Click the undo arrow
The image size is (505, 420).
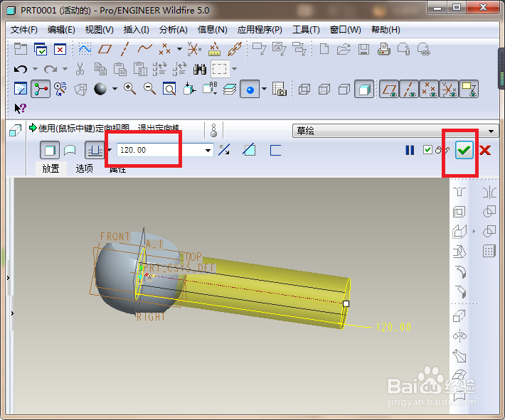[21, 69]
